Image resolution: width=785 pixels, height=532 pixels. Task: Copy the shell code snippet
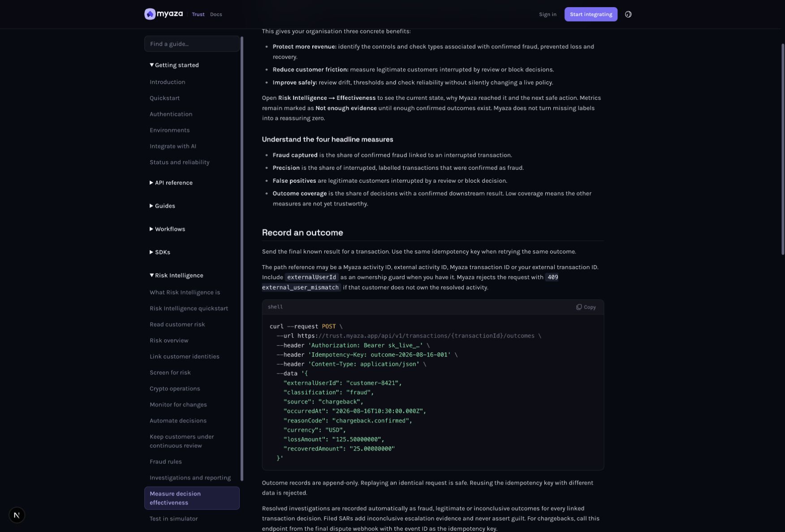[x=586, y=307]
